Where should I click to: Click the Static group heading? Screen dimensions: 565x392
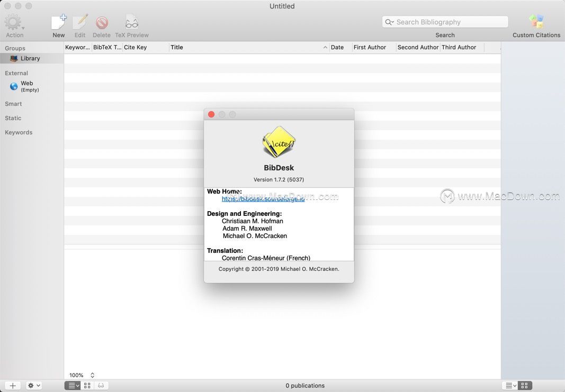coord(13,118)
